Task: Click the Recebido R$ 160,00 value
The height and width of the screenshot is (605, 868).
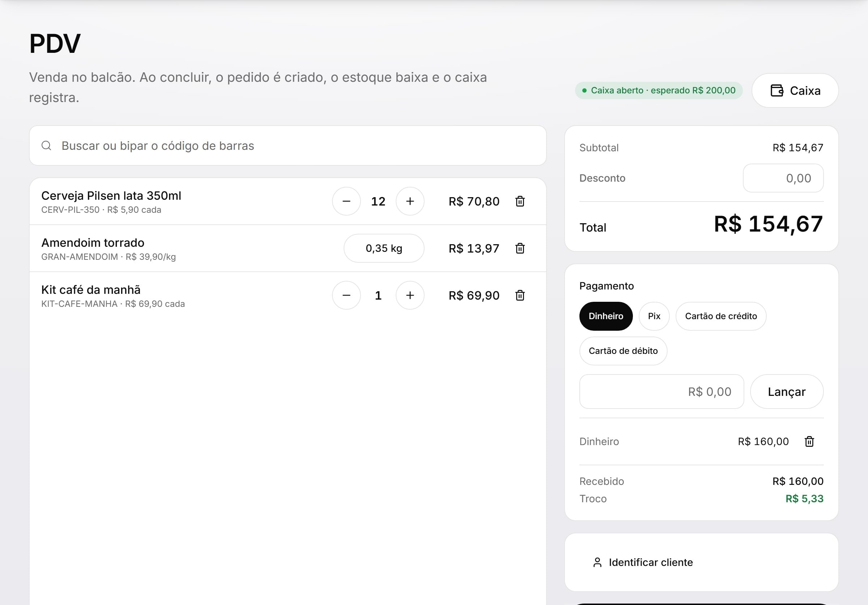Action: click(x=798, y=481)
